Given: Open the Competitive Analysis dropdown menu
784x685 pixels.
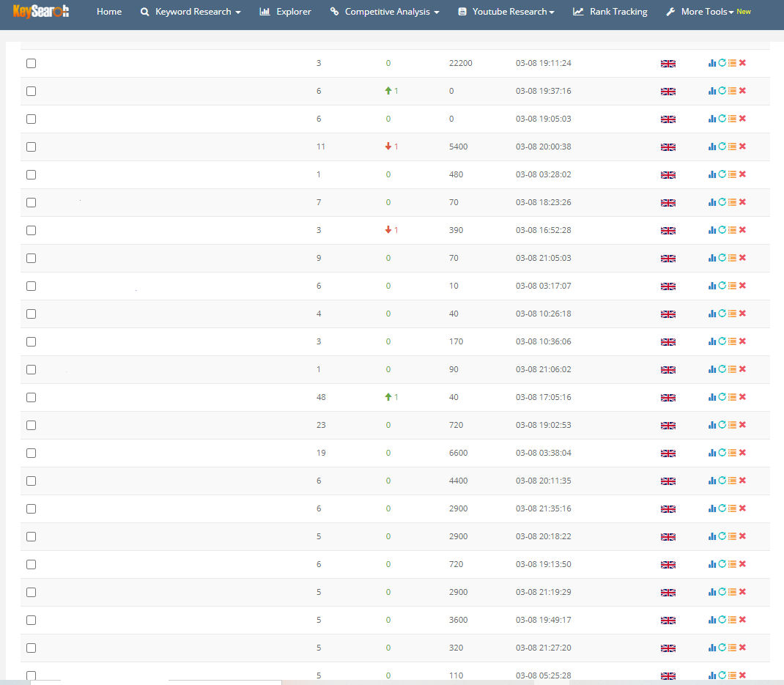Looking at the screenshot, I should point(385,12).
